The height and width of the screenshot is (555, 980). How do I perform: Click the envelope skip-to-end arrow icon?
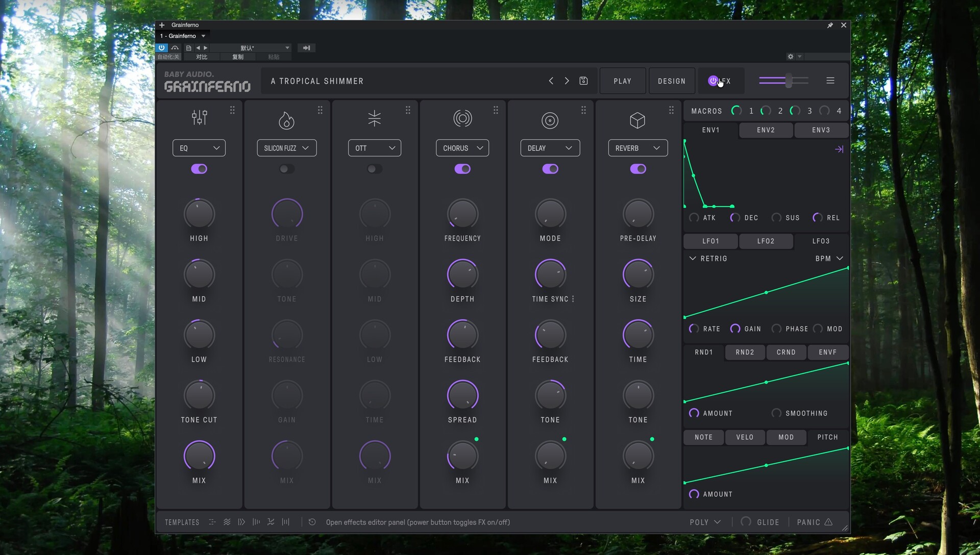(x=839, y=149)
